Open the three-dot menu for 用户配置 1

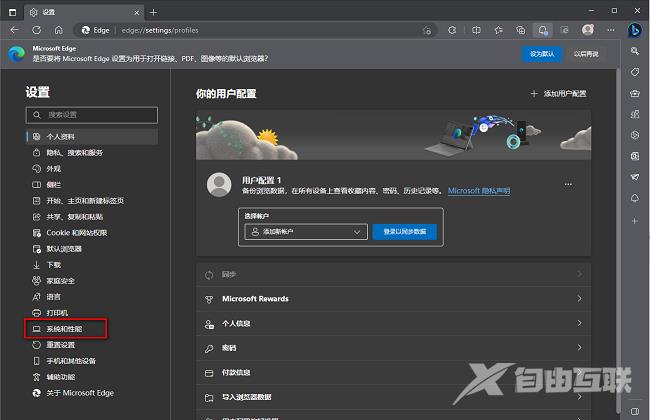568,184
